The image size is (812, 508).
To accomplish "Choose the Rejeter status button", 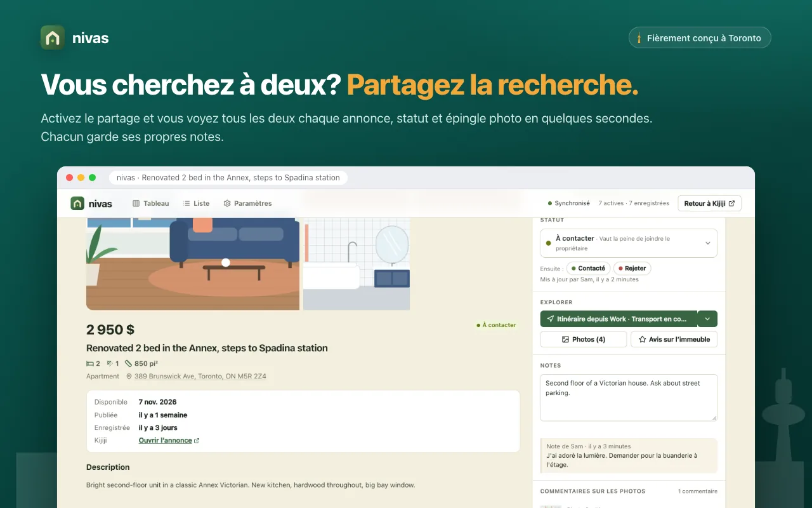I will click(632, 269).
